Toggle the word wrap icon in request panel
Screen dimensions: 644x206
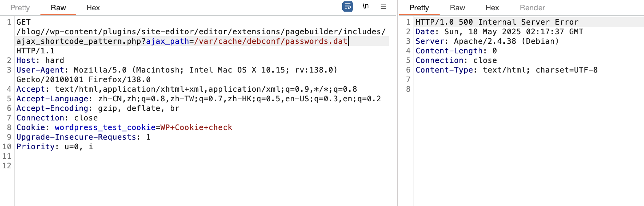pos(348,7)
